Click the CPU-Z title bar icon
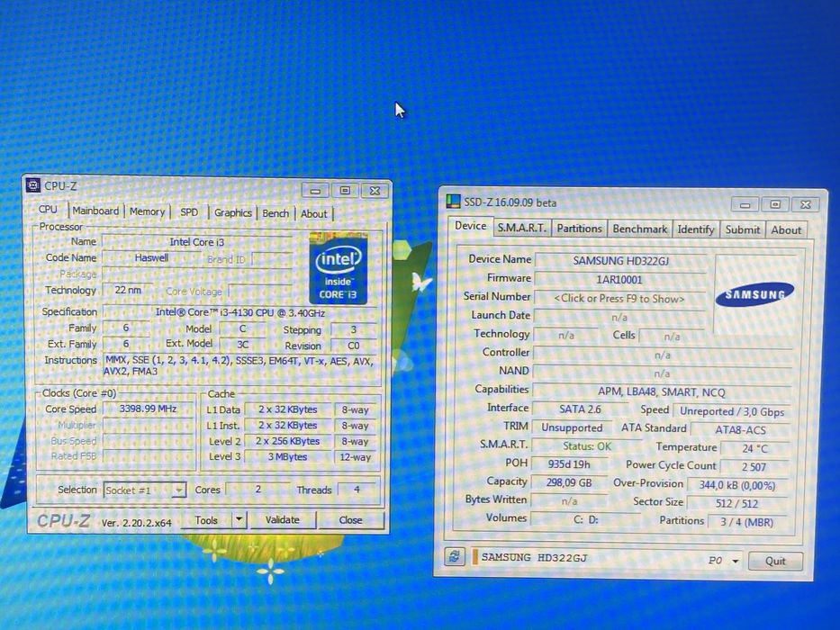Image resolution: width=840 pixels, height=630 pixels. coord(33,185)
